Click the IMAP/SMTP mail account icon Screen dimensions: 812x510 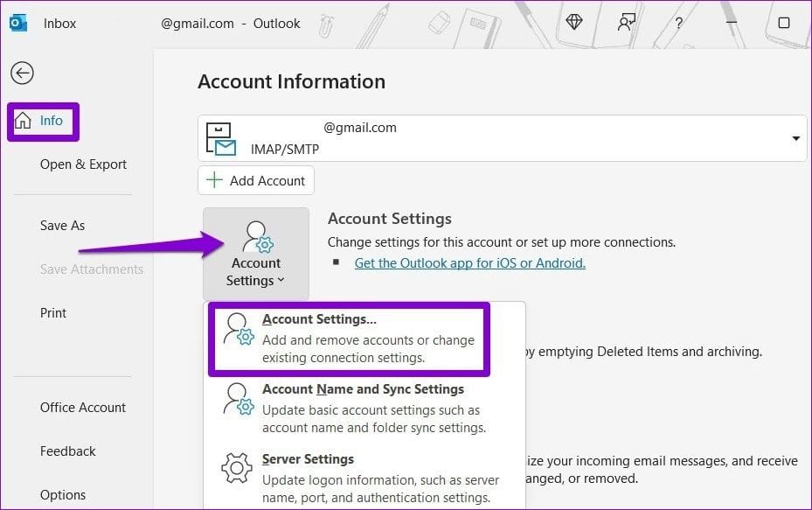(221, 137)
